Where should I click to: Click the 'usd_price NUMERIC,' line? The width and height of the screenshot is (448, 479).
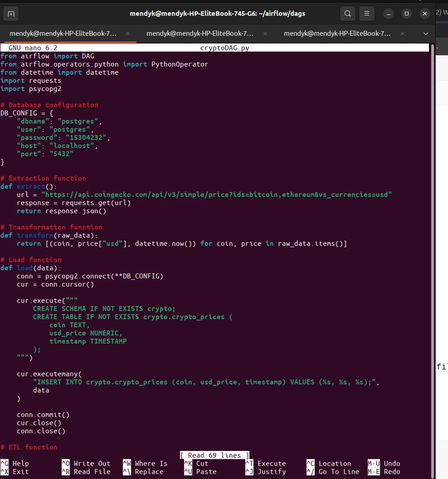click(86, 334)
